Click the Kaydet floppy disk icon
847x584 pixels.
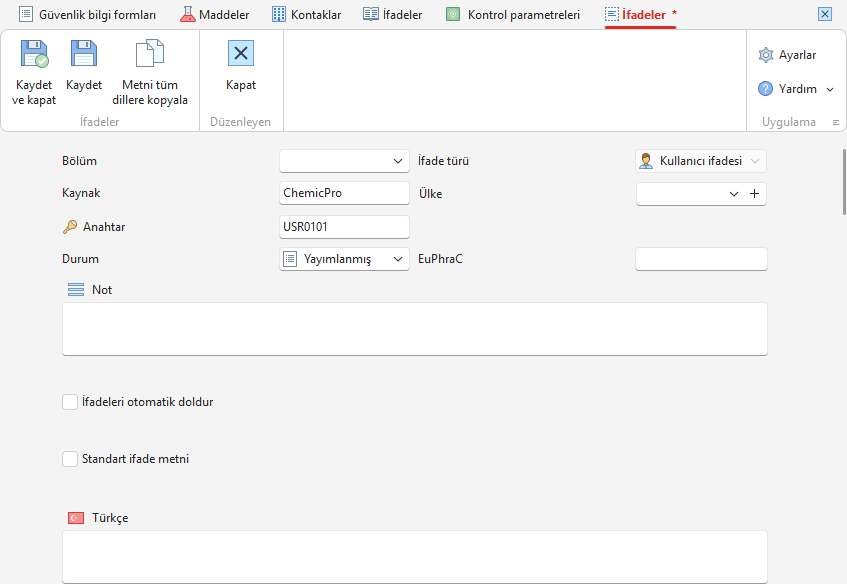(x=84, y=53)
